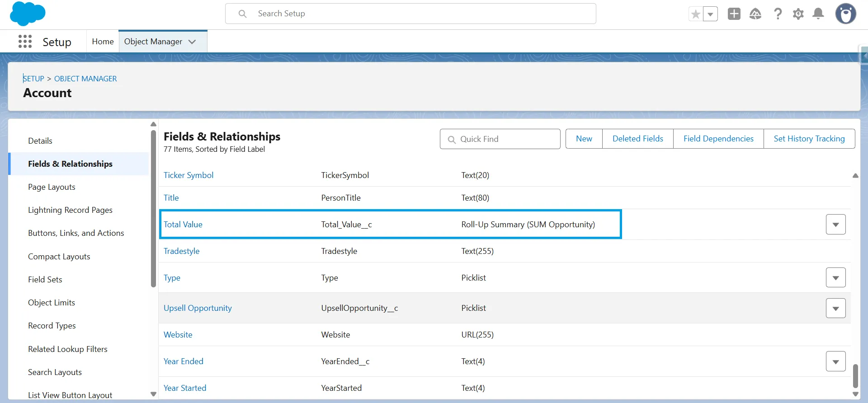Click the field list scrollbar thumb
Viewport: 868px width, 403px height.
coord(855,376)
